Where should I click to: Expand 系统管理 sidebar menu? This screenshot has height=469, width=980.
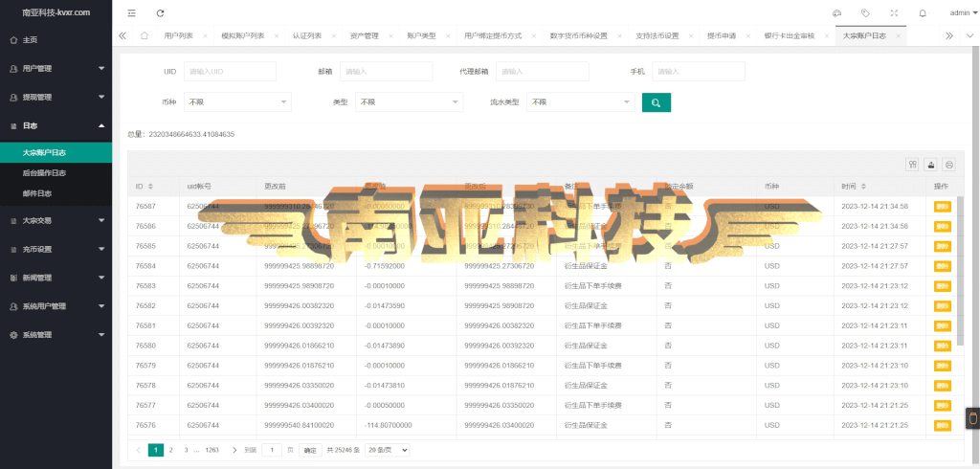coord(56,335)
